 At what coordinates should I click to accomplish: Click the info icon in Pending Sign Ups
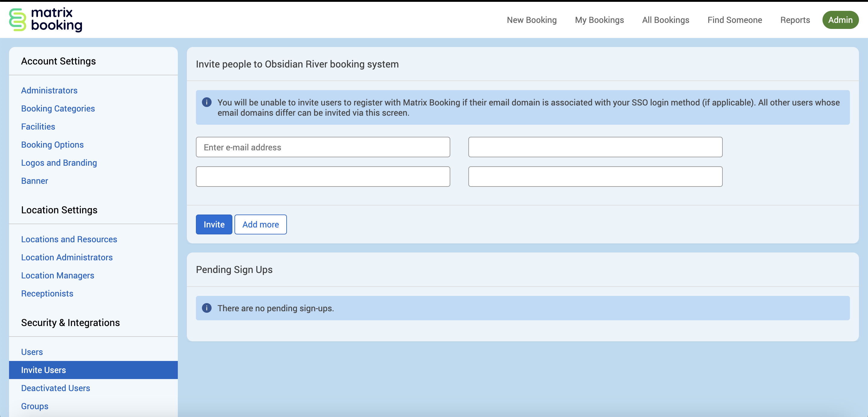(x=207, y=308)
